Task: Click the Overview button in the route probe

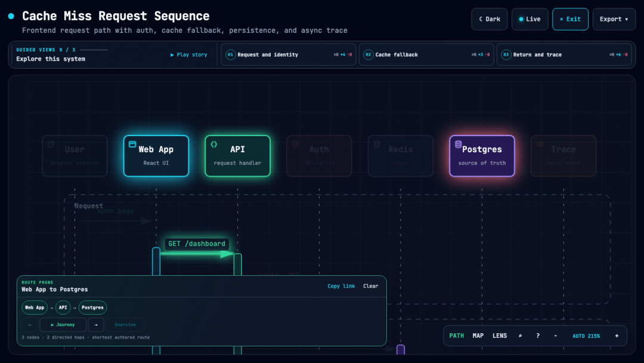Action: point(125,325)
